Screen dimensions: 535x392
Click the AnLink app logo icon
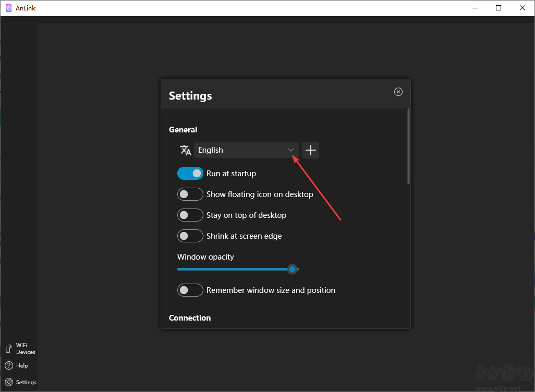[8, 8]
